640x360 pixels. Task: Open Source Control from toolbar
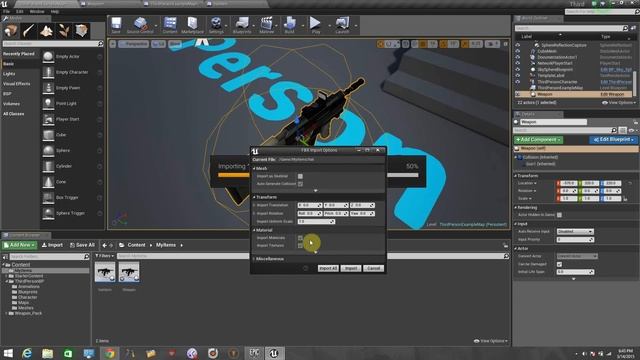tap(140, 24)
